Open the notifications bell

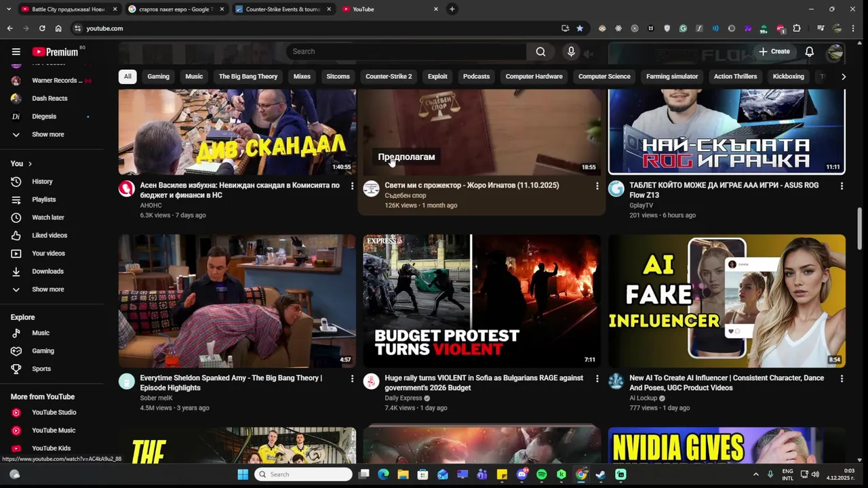click(809, 52)
